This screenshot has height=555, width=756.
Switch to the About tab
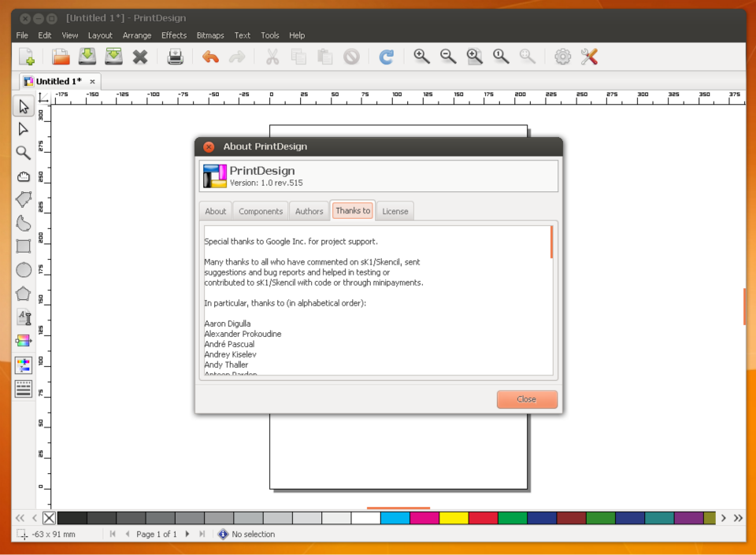point(215,211)
